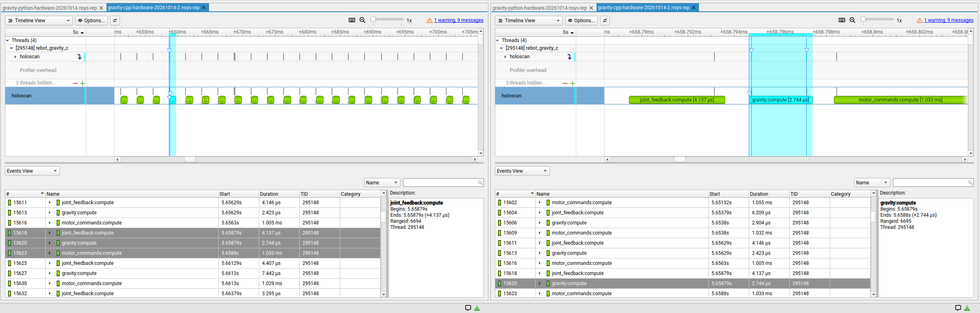Click the zoom slider handle in right pane toolbar

[863, 19]
